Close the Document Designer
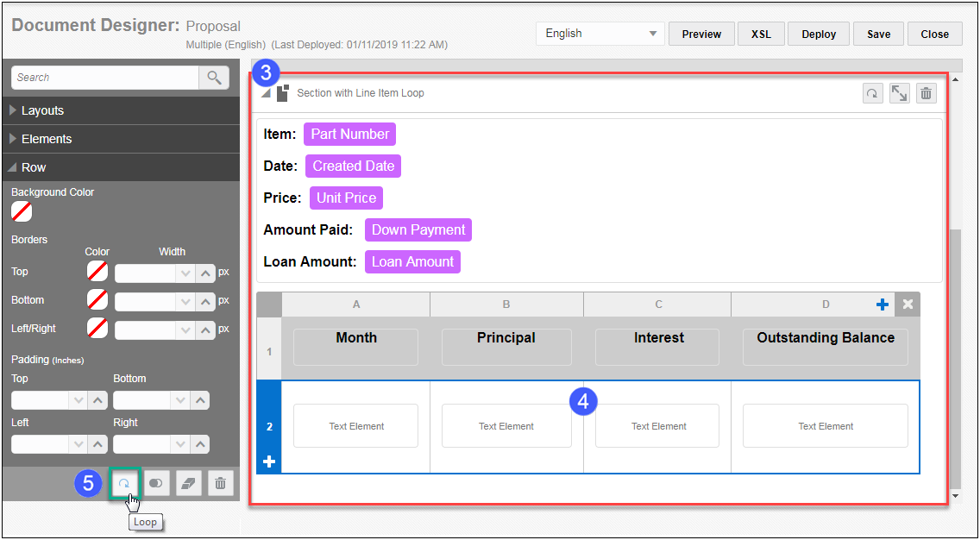 pyautogui.click(x=934, y=35)
